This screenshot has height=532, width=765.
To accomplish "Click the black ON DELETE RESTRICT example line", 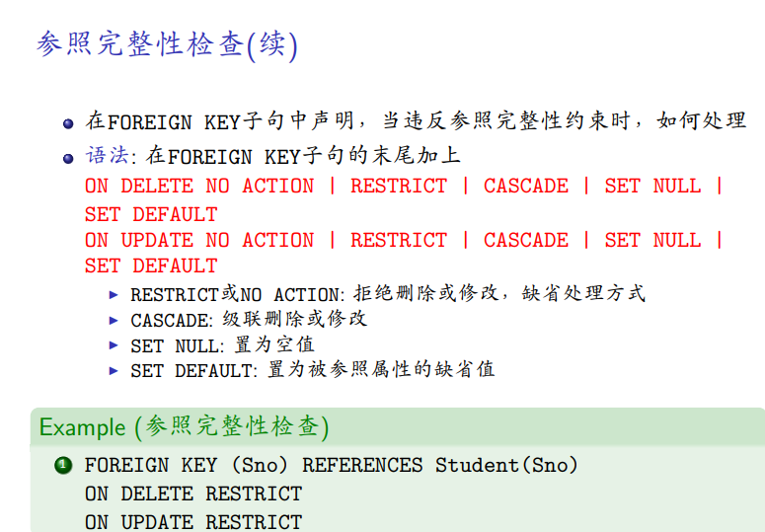I will coord(192,493).
